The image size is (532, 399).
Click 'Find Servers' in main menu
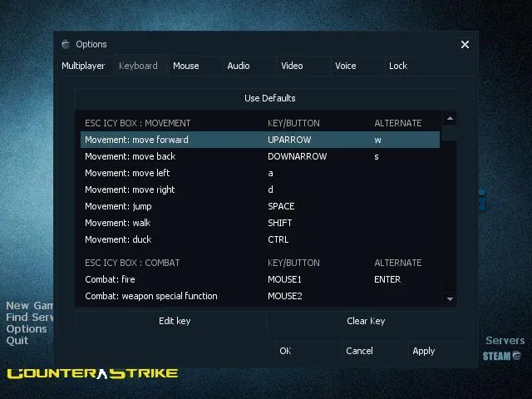click(30, 318)
